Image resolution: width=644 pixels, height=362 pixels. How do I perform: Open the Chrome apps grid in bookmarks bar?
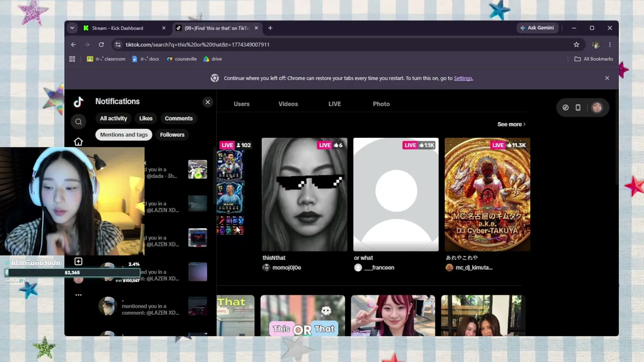[72, 59]
